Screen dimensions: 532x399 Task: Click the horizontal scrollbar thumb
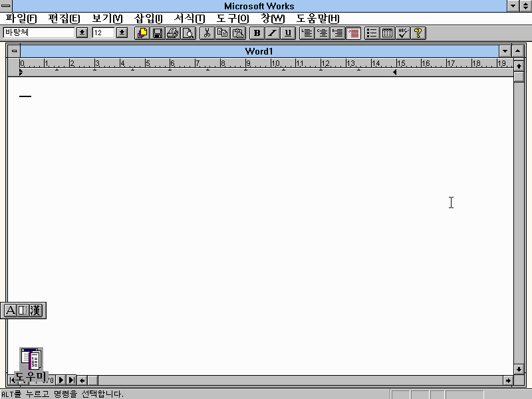pyautogui.click(x=92, y=380)
